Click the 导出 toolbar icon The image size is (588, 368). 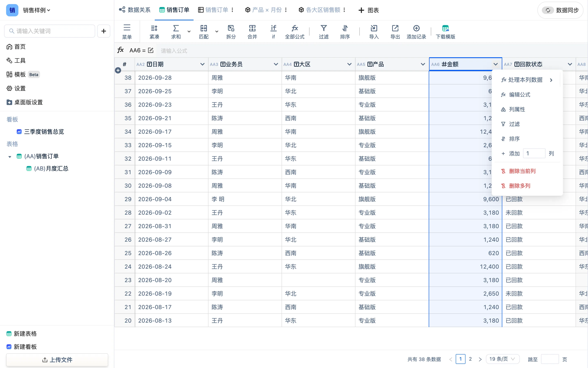click(x=395, y=28)
